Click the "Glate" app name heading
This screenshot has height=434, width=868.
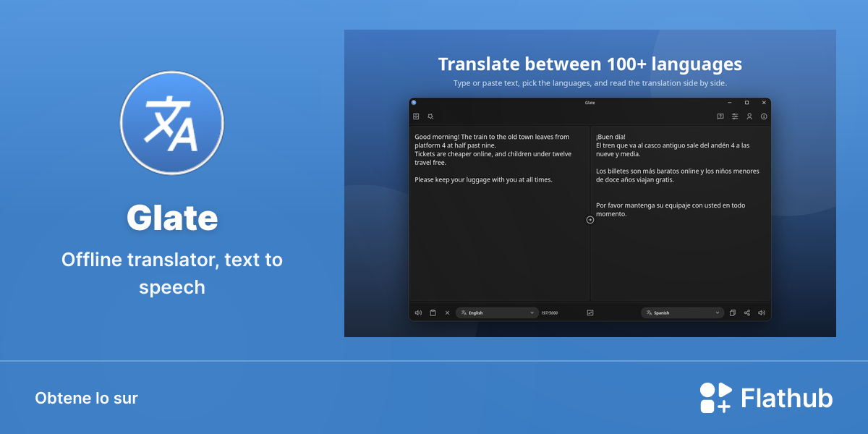pyautogui.click(x=172, y=218)
